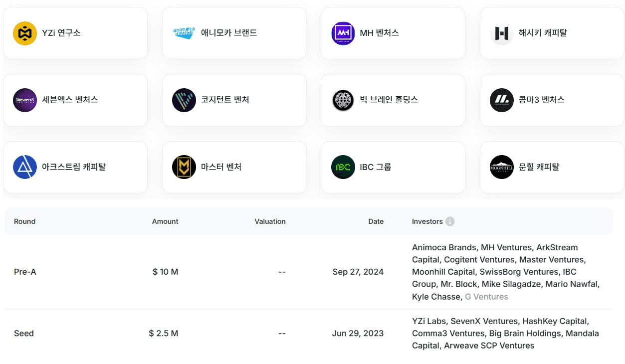Screen dimensions: 625x364
Task: Click the MH Ventures purple logo
Action: [343, 33]
